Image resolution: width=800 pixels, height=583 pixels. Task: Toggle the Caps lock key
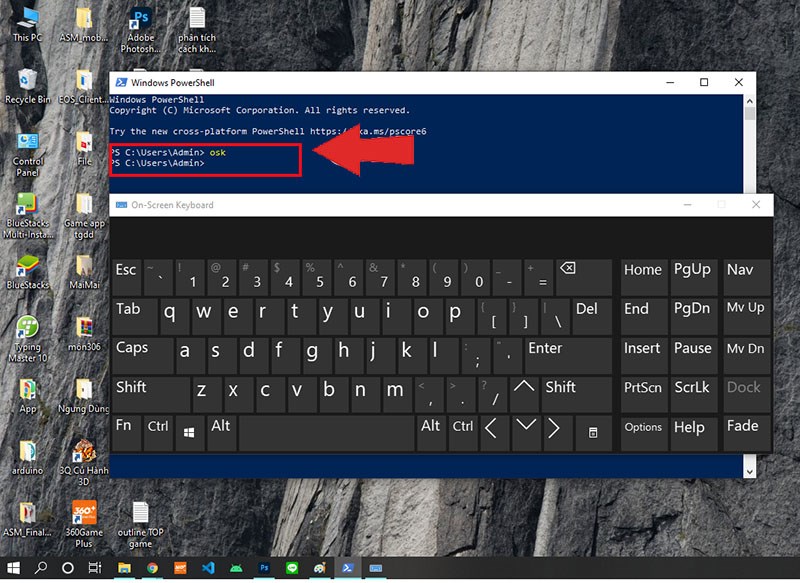pyautogui.click(x=142, y=356)
